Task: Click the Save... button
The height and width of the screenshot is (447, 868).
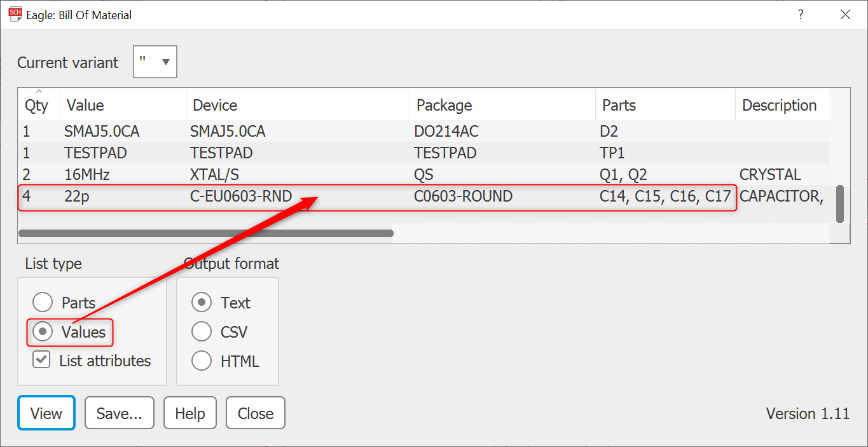Action: click(119, 413)
